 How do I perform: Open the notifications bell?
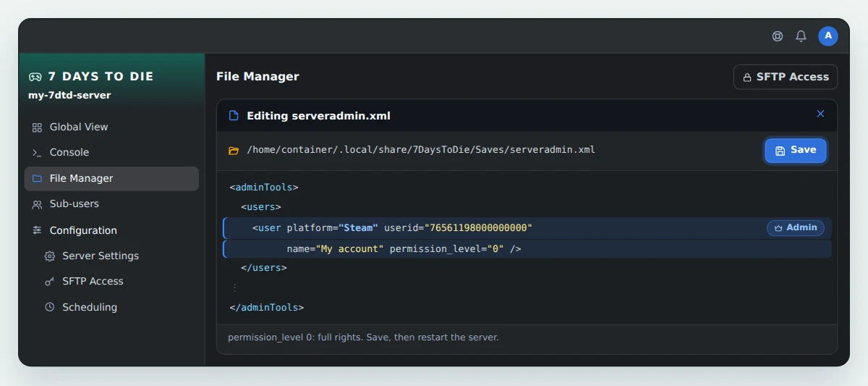(x=801, y=36)
